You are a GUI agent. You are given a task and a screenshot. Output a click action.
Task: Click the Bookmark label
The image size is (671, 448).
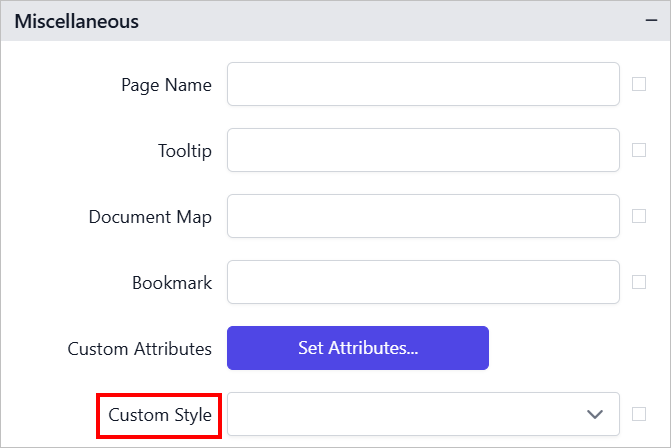pos(172,283)
